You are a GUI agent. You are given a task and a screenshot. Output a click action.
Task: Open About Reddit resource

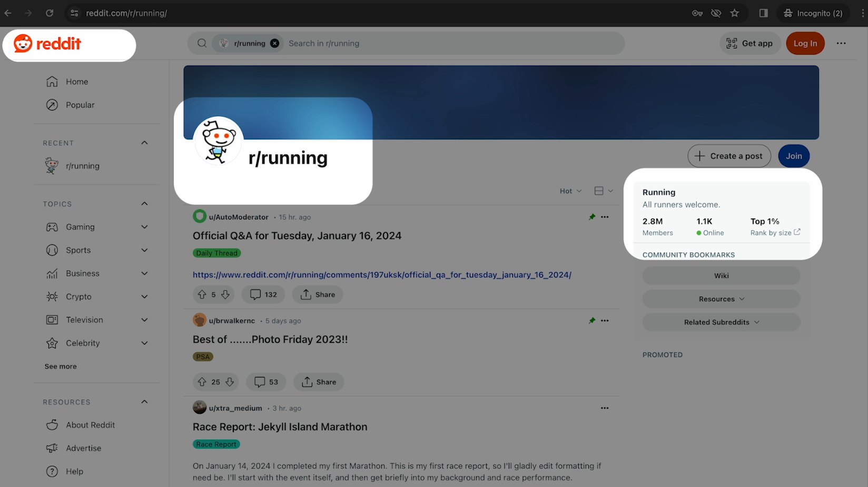[x=90, y=425]
